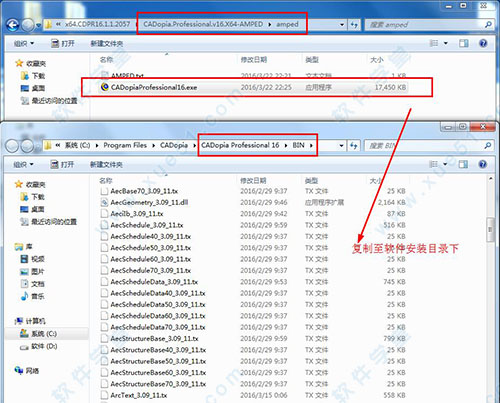
Task: Open address history dropdown in BIN window
Action: [341, 146]
